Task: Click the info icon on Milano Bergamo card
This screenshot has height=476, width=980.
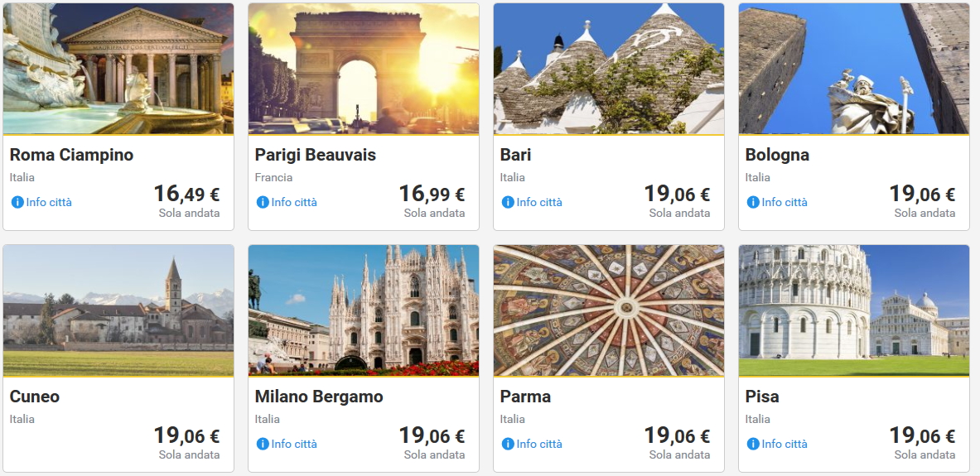Action: (x=263, y=444)
